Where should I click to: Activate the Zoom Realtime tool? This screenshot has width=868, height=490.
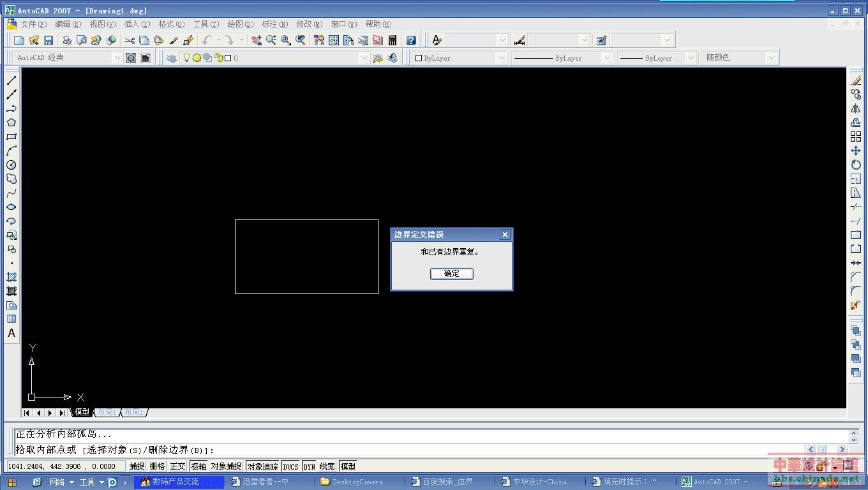[271, 40]
